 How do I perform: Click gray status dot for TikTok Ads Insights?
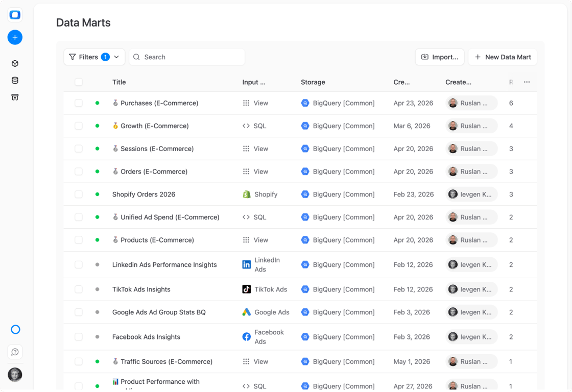(98, 289)
